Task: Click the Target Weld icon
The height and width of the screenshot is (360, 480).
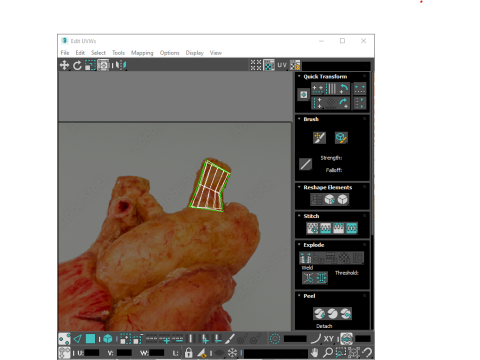Action: click(x=308, y=278)
